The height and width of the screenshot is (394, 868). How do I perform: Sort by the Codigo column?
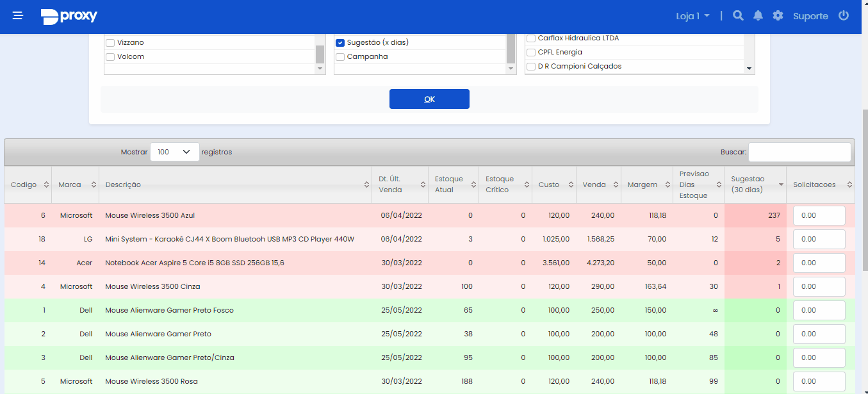point(28,185)
